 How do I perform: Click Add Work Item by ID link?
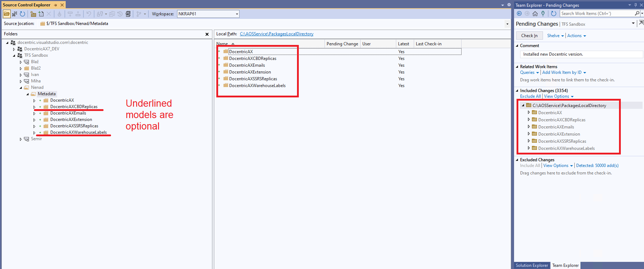pyautogui.click(x=564, y=72)
